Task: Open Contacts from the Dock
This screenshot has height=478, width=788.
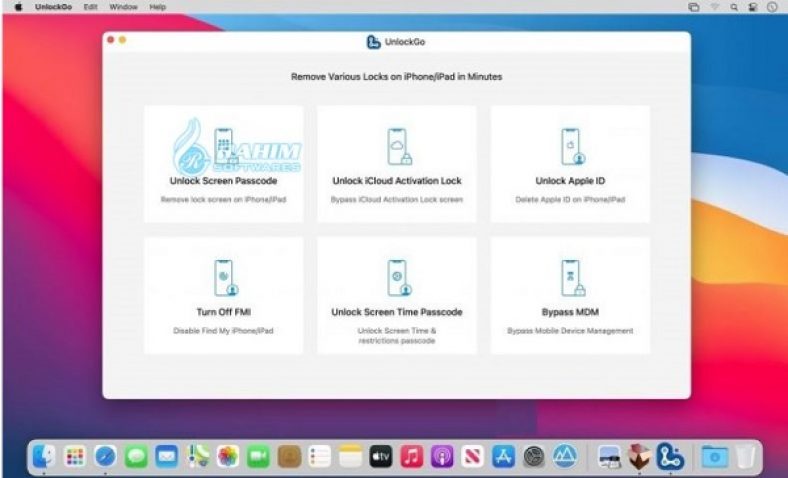Action: 289,456
